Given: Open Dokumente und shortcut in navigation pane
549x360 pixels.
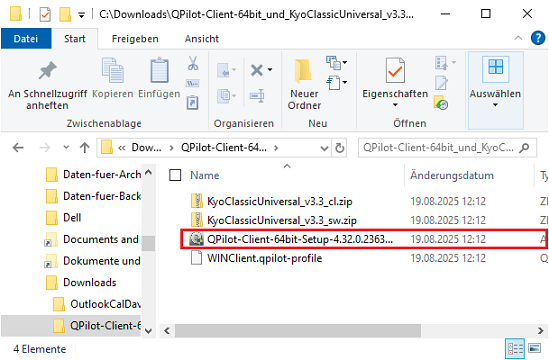Looking at the screenshot, I should coord(102,261).
